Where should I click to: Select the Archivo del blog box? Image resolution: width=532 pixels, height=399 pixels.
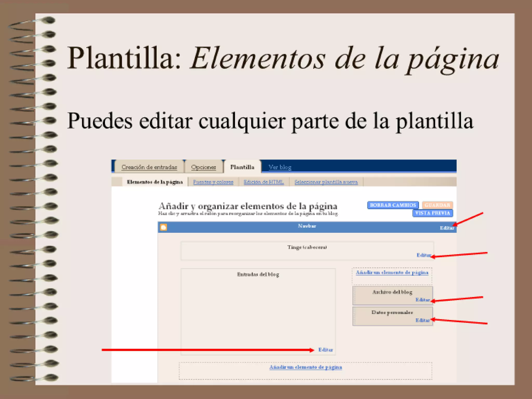pyautogui.click(x=393, y=295)
